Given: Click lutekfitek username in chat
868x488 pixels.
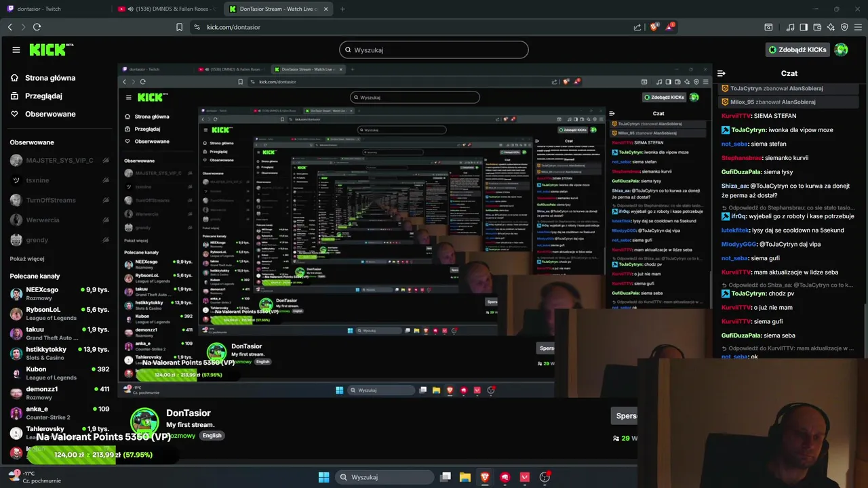Looking at the screenshot, I should pyautogui.click(x=735, y=230).
